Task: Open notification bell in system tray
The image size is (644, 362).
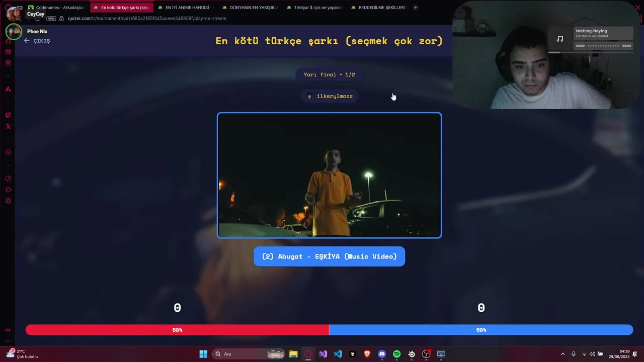Action: coord(635,354)
